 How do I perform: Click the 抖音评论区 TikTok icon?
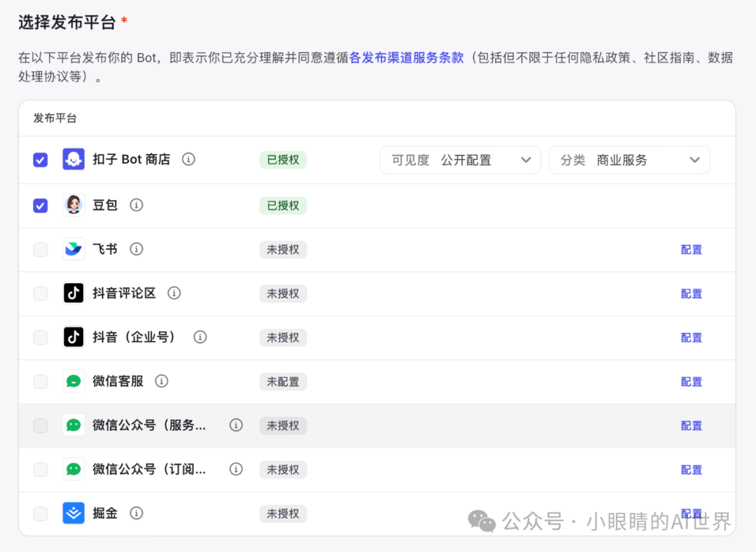(x=73, y=293)
